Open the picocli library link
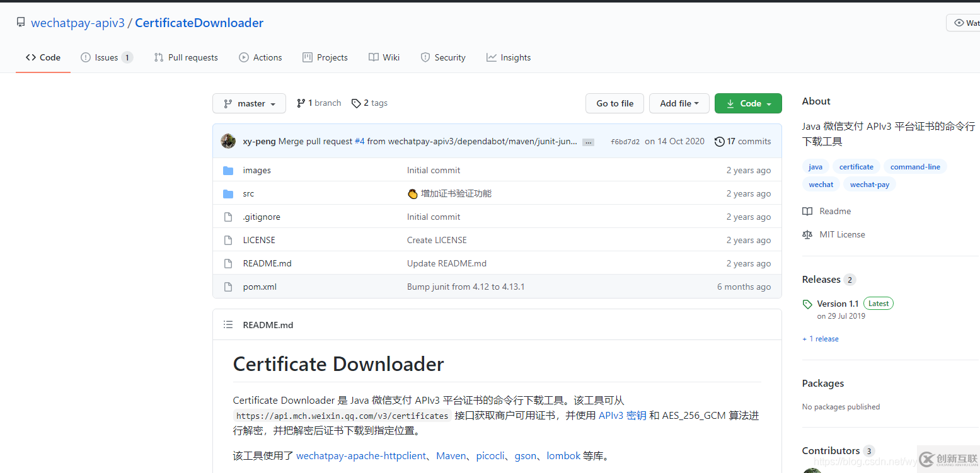Image resolution: width=980 pixels, height=473 pixels. (x=490, y=456)
